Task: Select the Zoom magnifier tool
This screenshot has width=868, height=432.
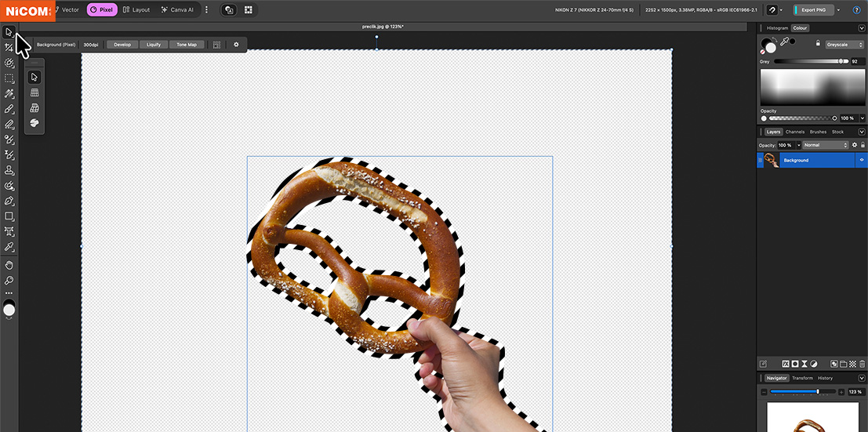Action: tap(9, 280)
